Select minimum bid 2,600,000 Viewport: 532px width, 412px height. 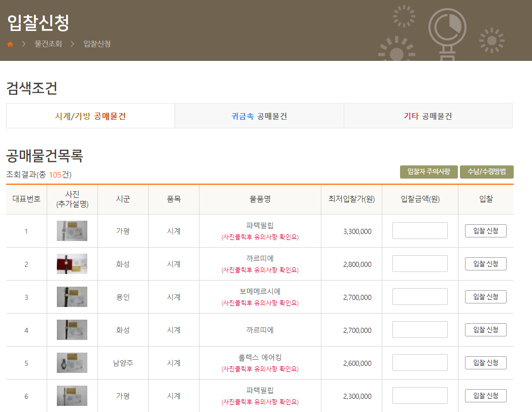point(357,363)
